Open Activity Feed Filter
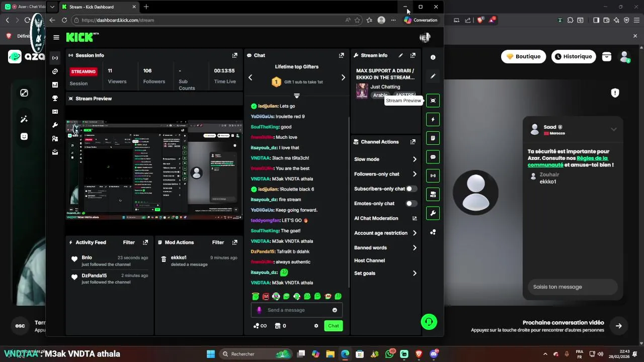 coord(129,242)
